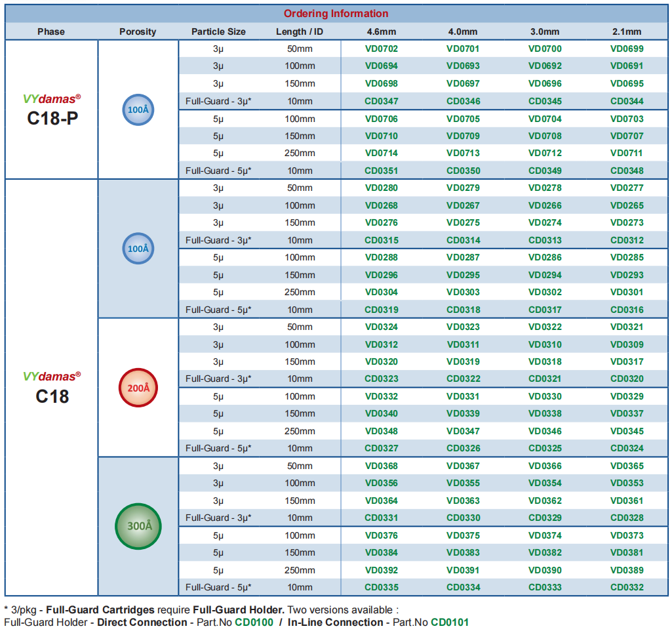Select part number VD0280
Screen dimensions: 672x637
point(382,188)
